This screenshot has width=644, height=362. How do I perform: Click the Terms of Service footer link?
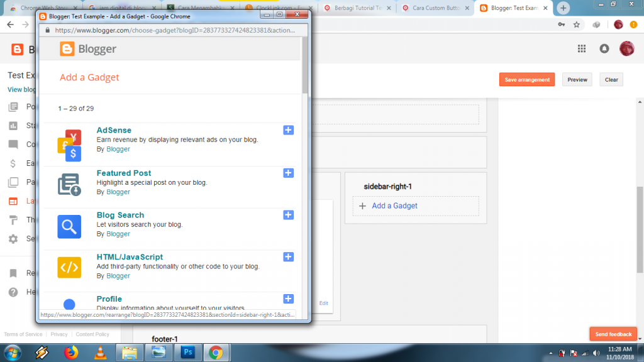point(23,334)
